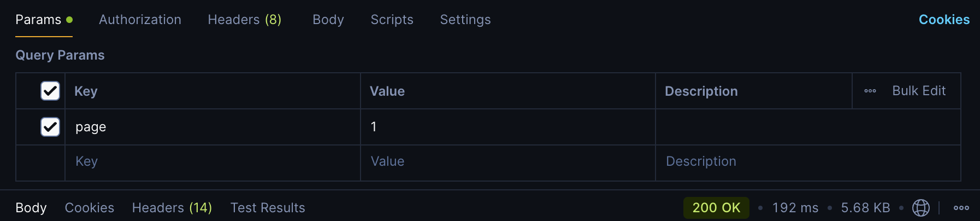
Task: Show the response Cookies tab
Action: [90, 208]
